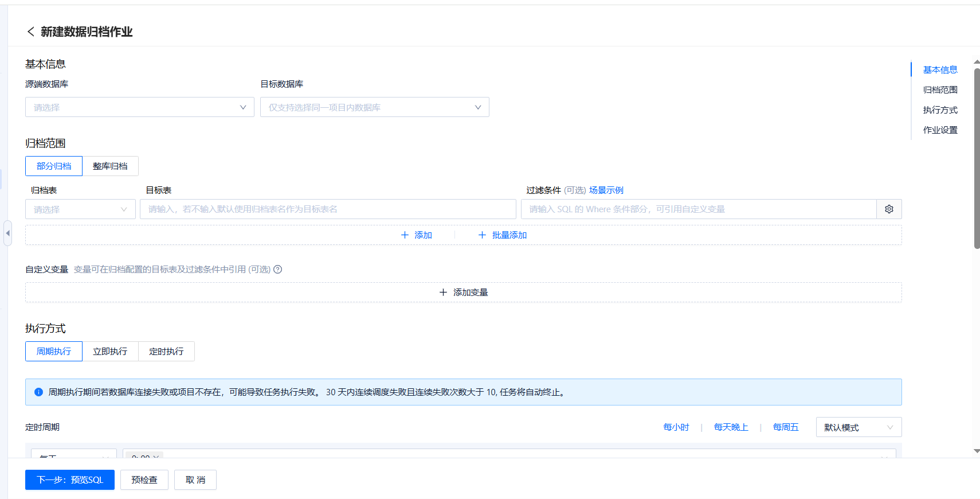Click the plus 批量添加 button
This screenshot has width=980, height=499.
(x=503, y=235)
